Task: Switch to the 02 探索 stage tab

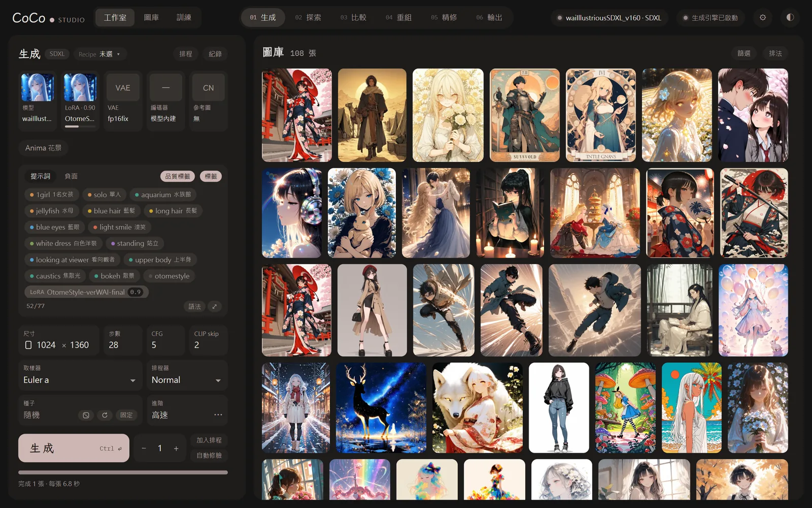Action: click(x=308, y=17)
